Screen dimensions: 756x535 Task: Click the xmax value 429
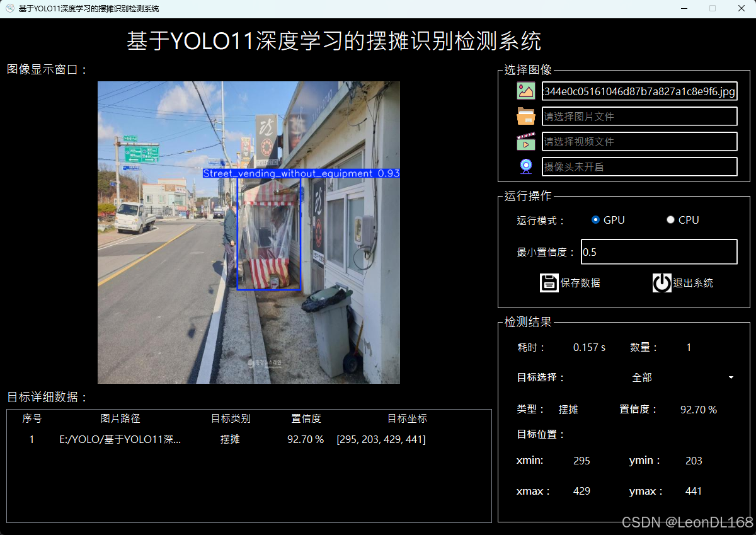(x=581, y=491)
